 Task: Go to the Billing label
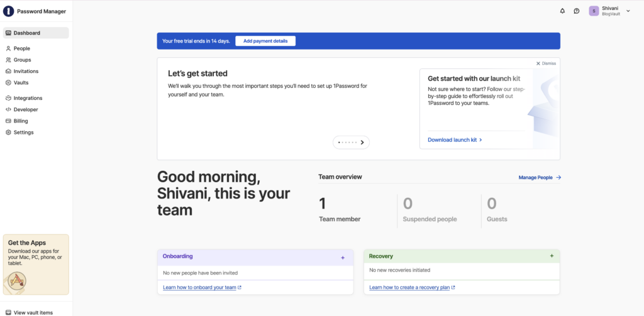point(21,121)
